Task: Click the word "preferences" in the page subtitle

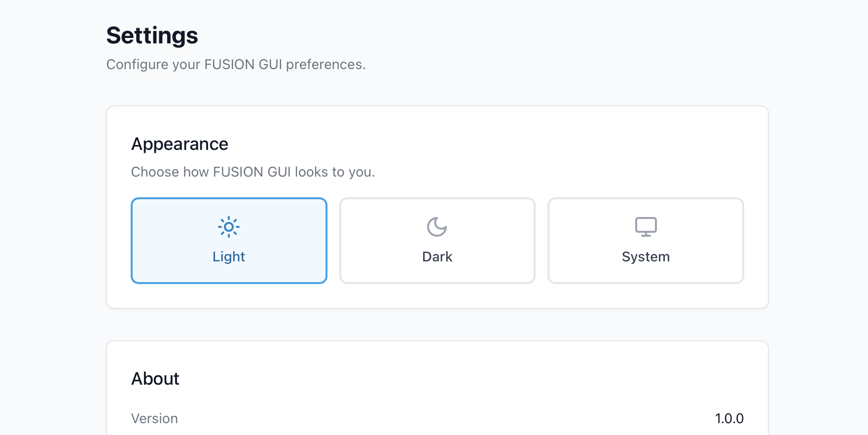Action: pos(325,65)
